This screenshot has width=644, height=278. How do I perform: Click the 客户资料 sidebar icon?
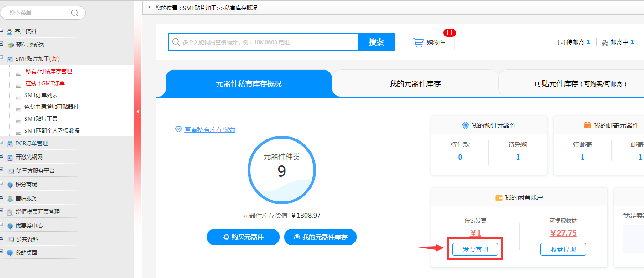pyautogui.click(x=10, y=32)
